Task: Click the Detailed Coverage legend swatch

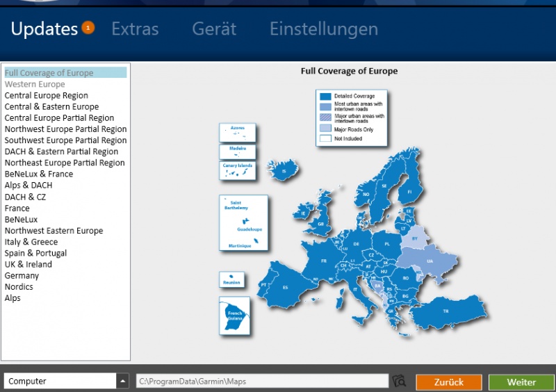Action: pyautogui.click(x=325, y=95)
